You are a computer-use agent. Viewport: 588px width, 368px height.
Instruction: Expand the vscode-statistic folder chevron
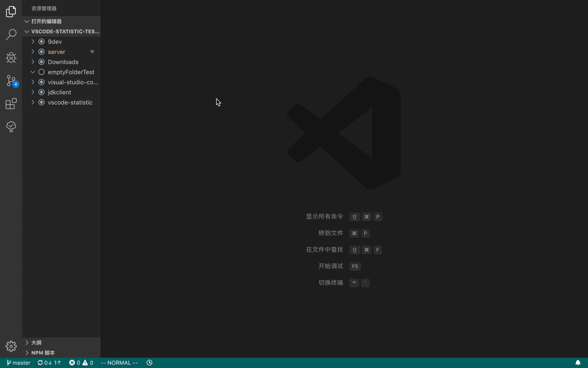(33, 102)
